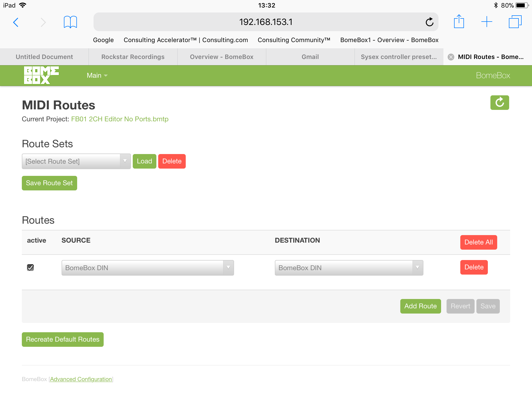Show all tabs overview icon

point(515,22)
